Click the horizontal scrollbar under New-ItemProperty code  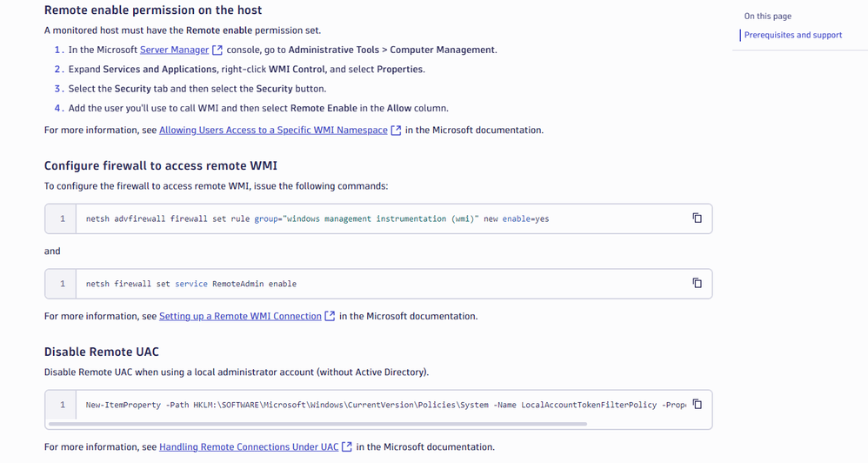(317, 424)
